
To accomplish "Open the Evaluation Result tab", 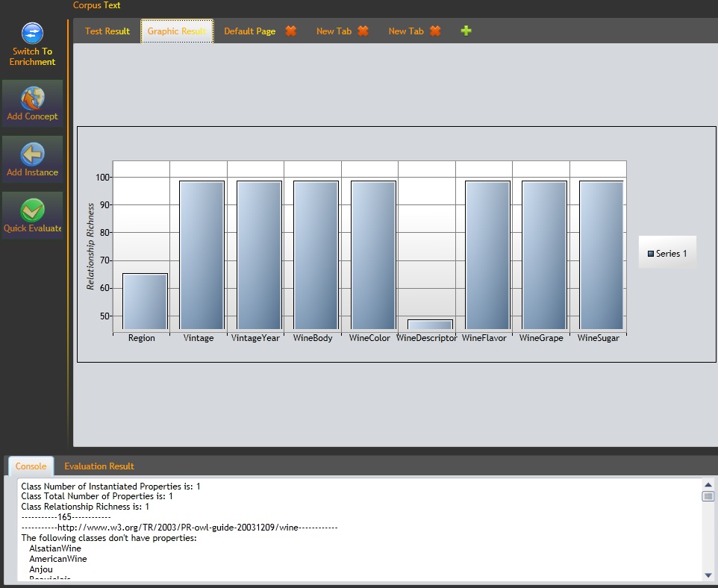I will pyautogui.click(x=99, y=466).
